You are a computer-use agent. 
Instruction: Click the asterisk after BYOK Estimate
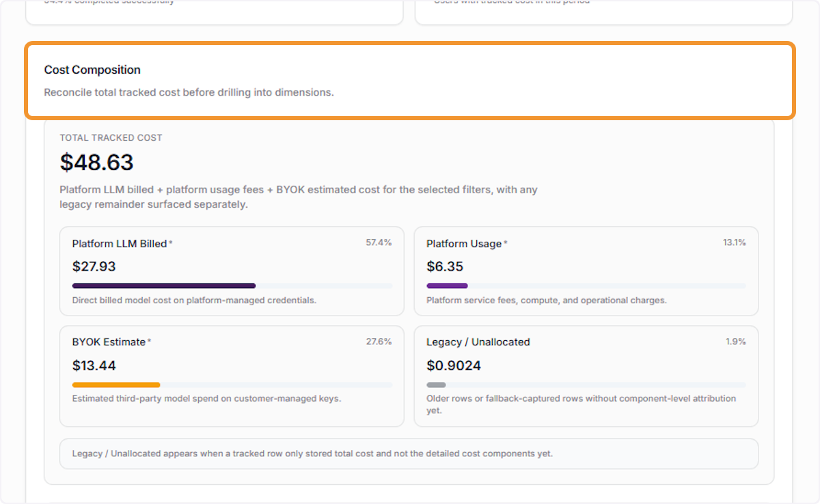(150, 341)
